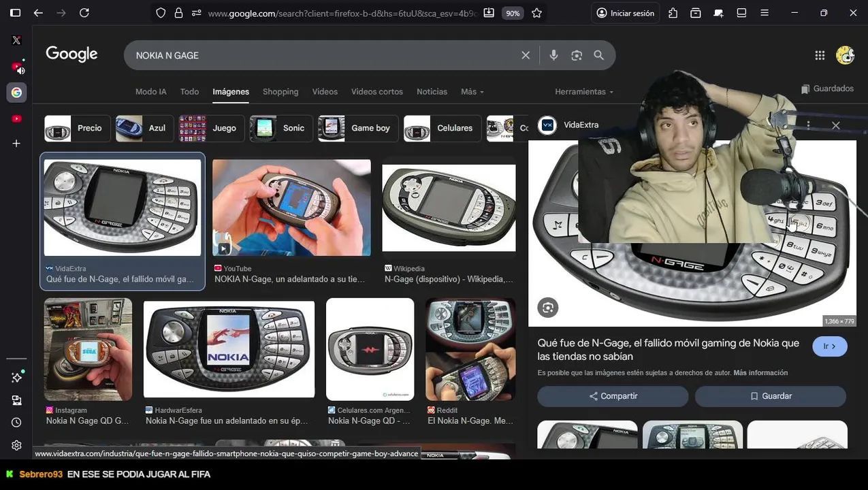Screen dimensions: 868x490
Task: Switch to the Todo results tab
Action: pyautogui.click(x=189, y=92)
